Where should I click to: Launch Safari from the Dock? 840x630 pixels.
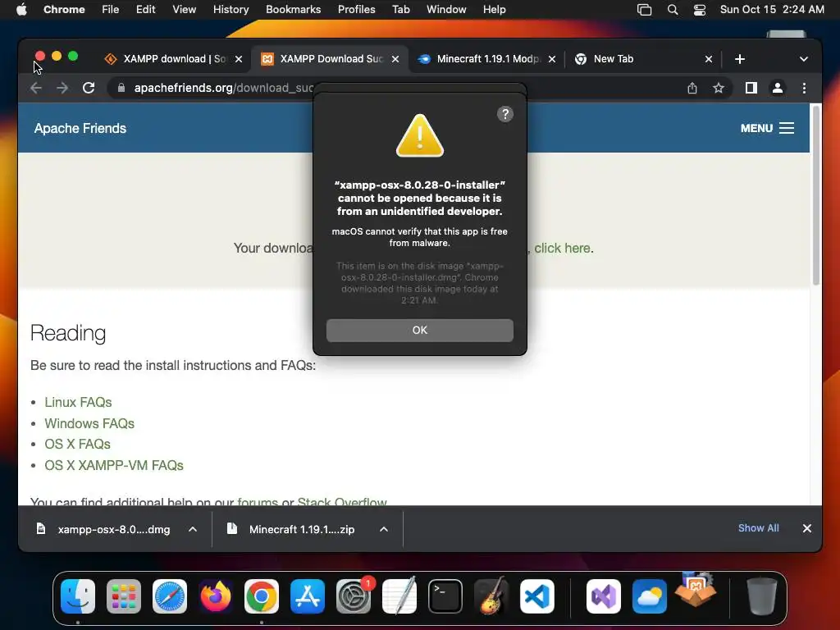170,596
